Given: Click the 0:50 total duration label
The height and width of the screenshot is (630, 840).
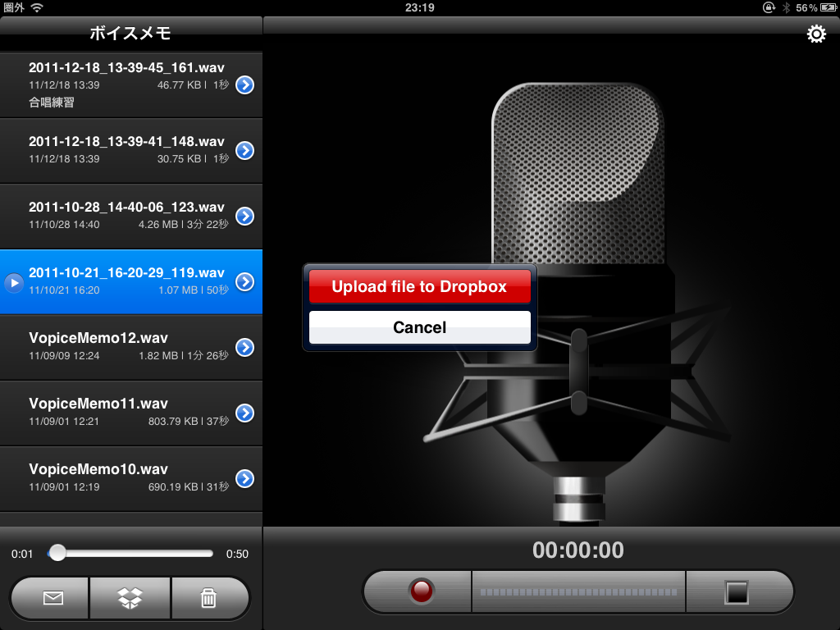Looking at the screenshot, I should 237,554.
